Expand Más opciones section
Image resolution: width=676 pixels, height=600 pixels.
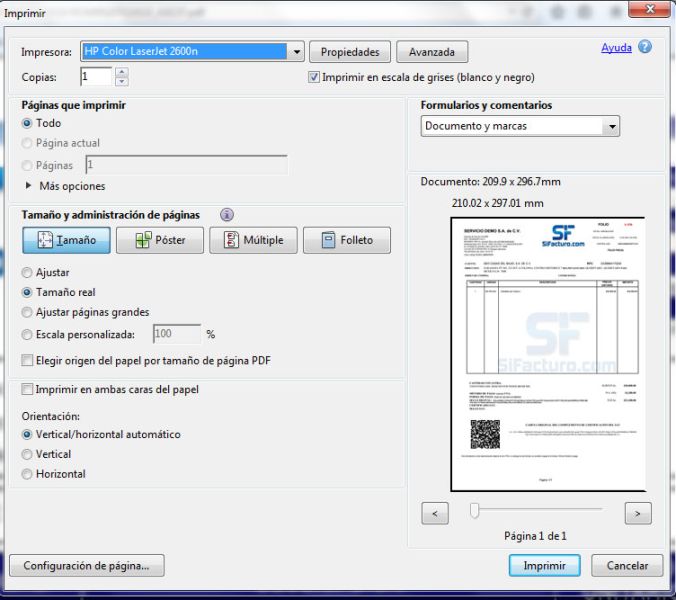pyautogui.click(x=28, y=186)
